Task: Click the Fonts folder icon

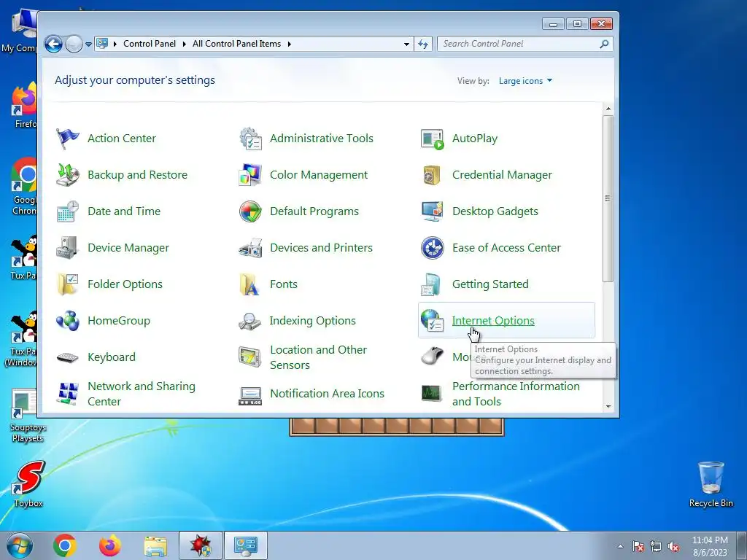Action: 249,284
